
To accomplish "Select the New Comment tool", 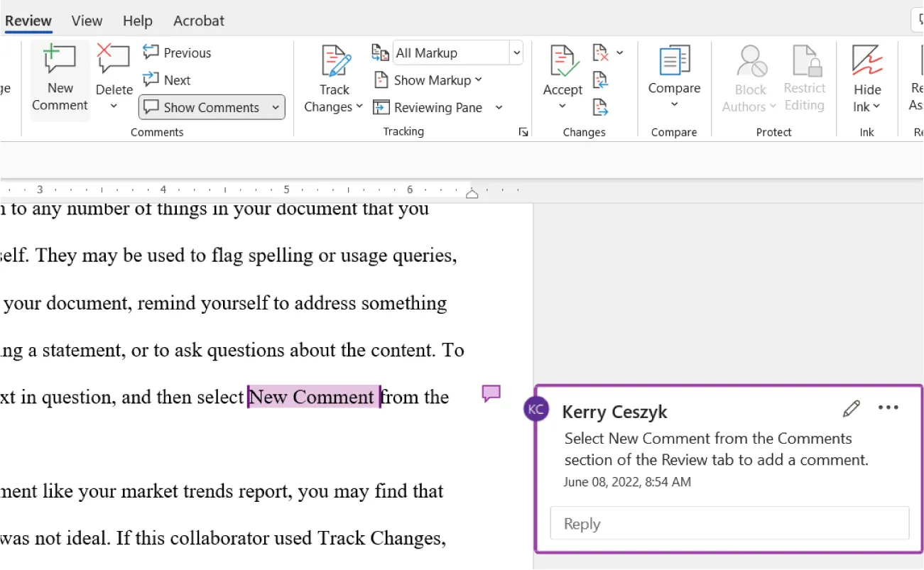I will coord(60,78).
